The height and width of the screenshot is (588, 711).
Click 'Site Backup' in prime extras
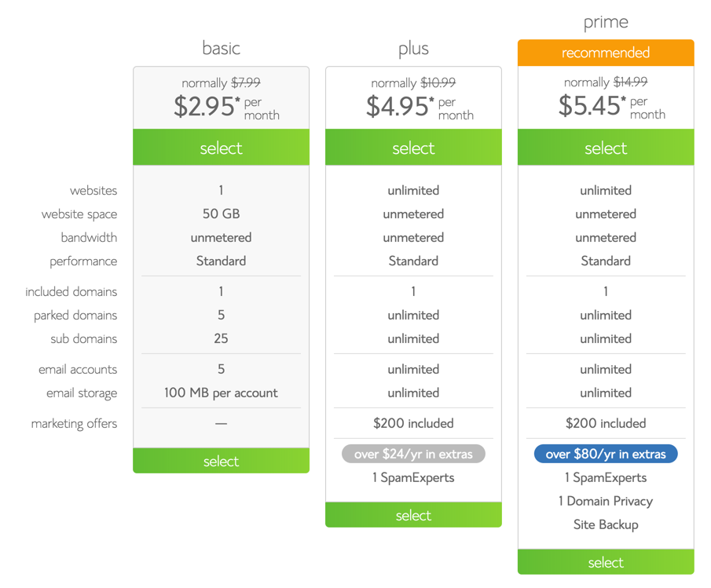(x=606, y=524)
